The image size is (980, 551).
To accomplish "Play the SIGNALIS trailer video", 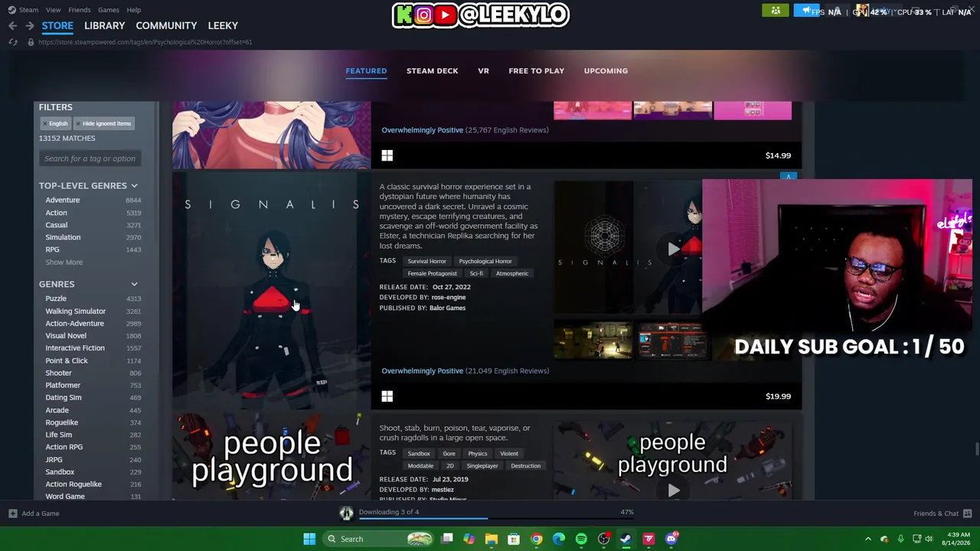I will coord(673,249).
